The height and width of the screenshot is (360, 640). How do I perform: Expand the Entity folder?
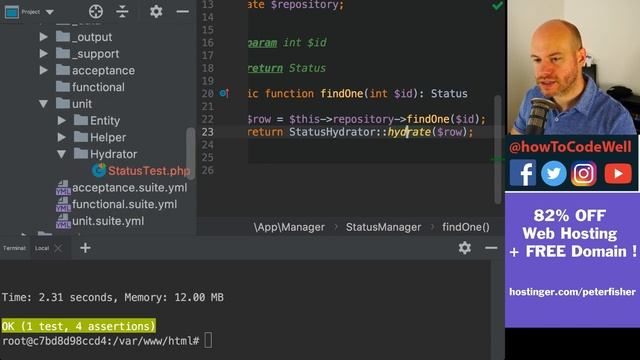62,120
